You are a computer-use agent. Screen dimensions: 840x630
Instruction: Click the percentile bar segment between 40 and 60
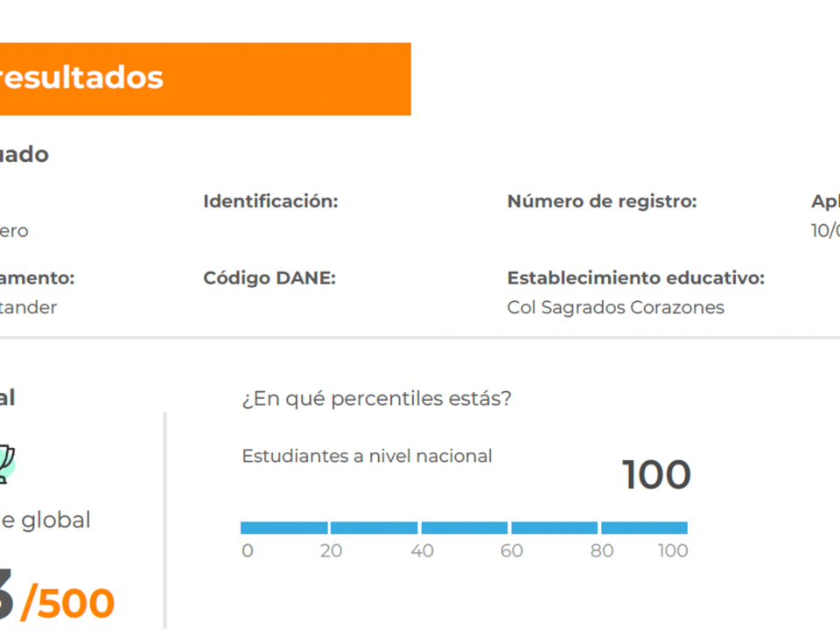[x=465, y=528]
